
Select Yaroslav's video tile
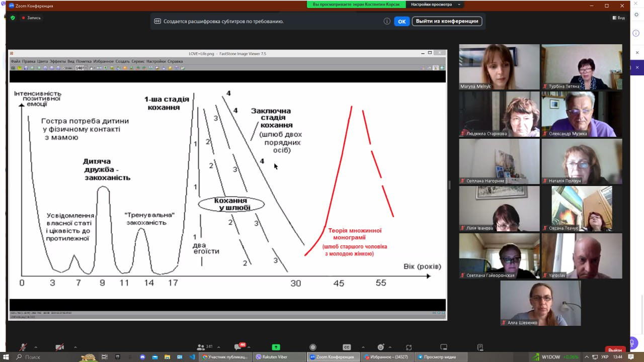point(582,256)
